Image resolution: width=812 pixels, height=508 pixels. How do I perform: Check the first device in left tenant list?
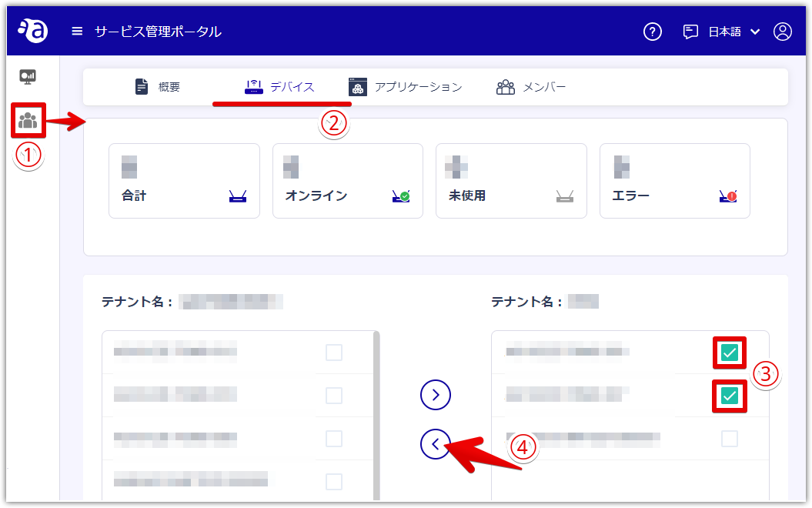(334, 353)
